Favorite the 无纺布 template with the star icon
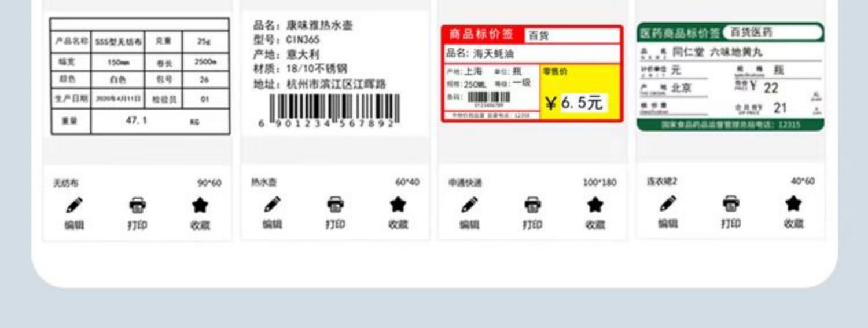 pos(200,205)
